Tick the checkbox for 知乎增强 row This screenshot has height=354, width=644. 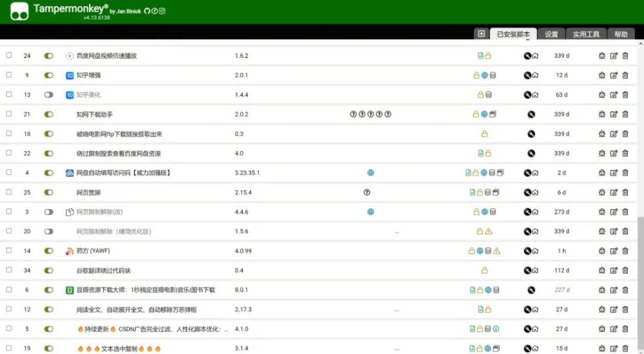(9, 75)
